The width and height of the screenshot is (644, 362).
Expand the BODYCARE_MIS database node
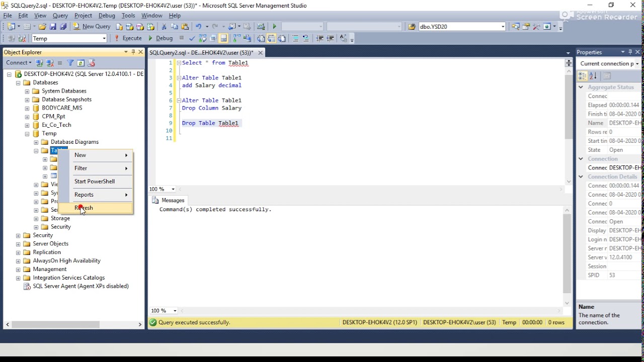pyautogui.click(x=27, y=108)
